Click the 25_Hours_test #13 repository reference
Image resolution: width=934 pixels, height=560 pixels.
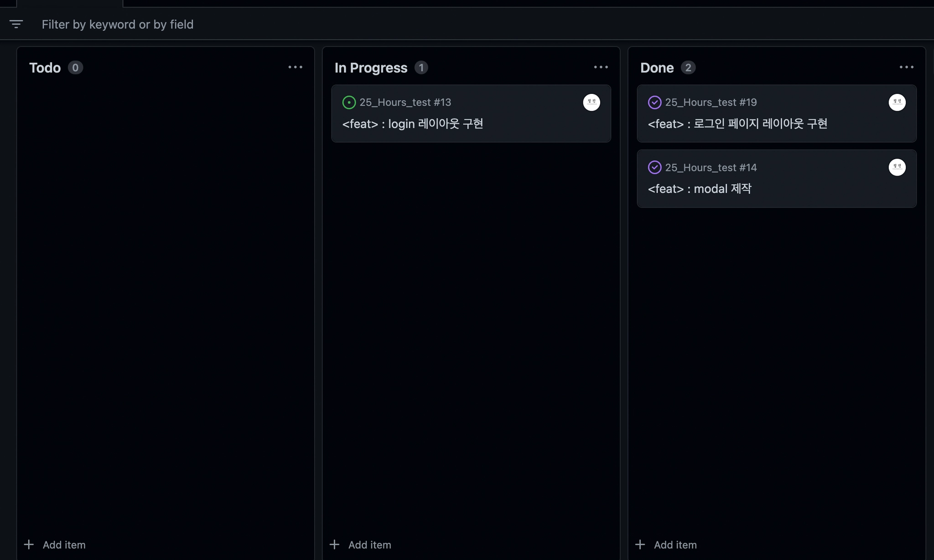click(405, 102)
